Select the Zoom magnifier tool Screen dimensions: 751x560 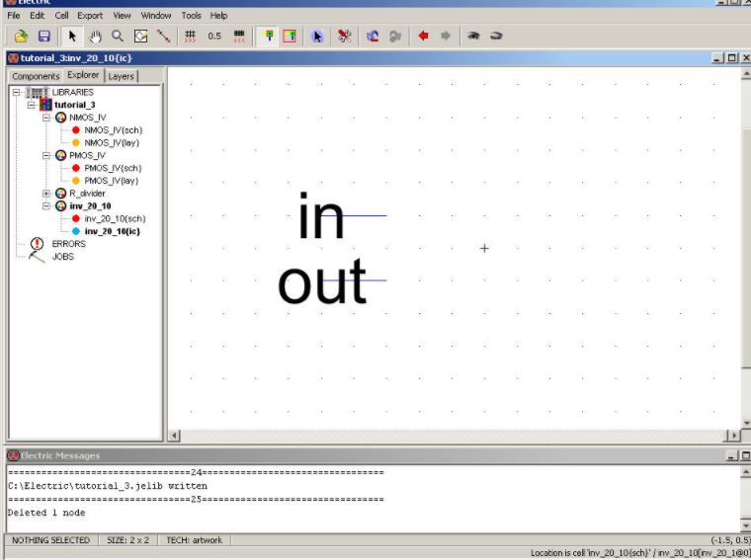point(118,36)
